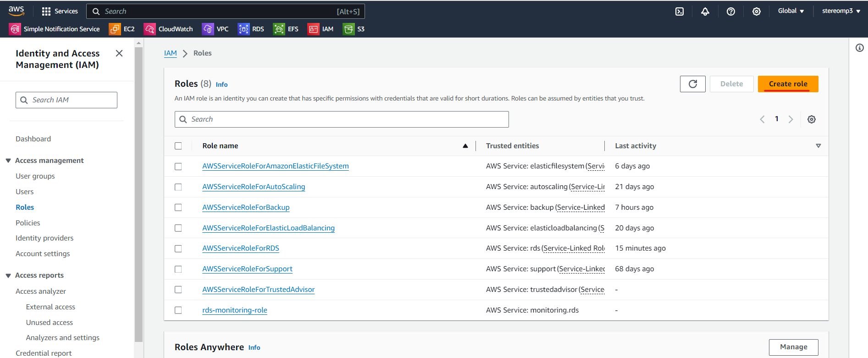Open Identity providers in the sidebar
Image resolution: width=868 pixels, height=358 pixels.
(x=44, y=238)
